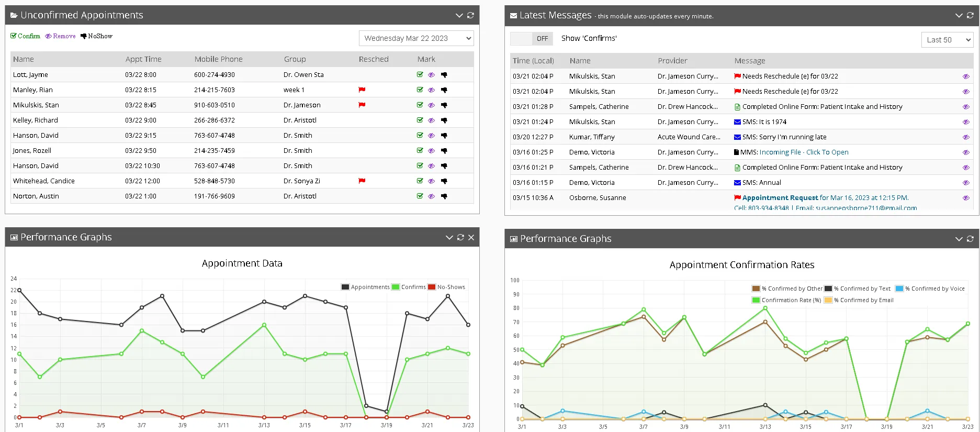Open the Appointment Request for Mar 16 link
Viewport: 980px width, 432px height.
click(825, 198)
